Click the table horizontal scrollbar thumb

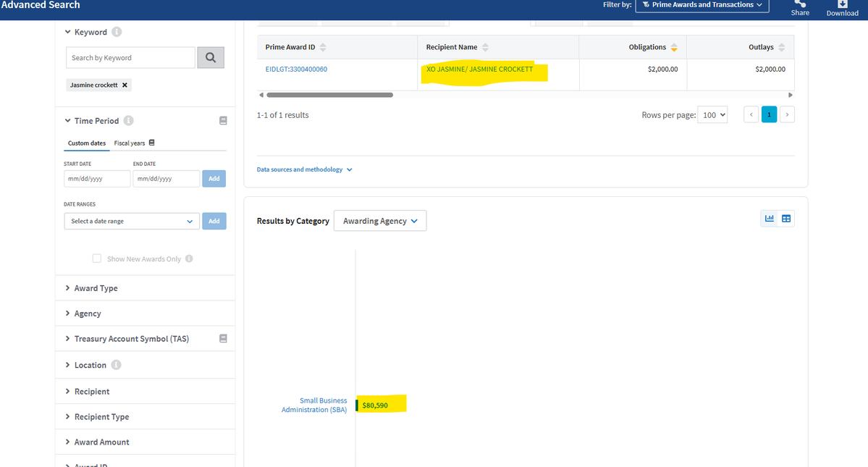pos(330,95)
